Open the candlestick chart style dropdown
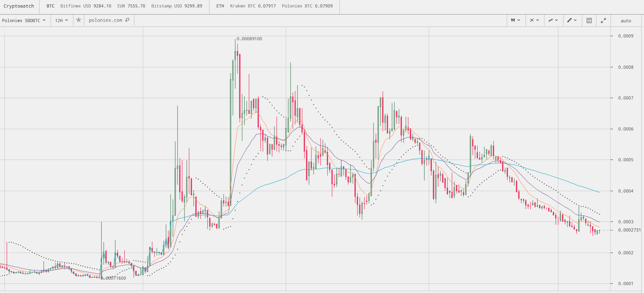This screenshot has height=293, width=644. [x=516, y=20]
